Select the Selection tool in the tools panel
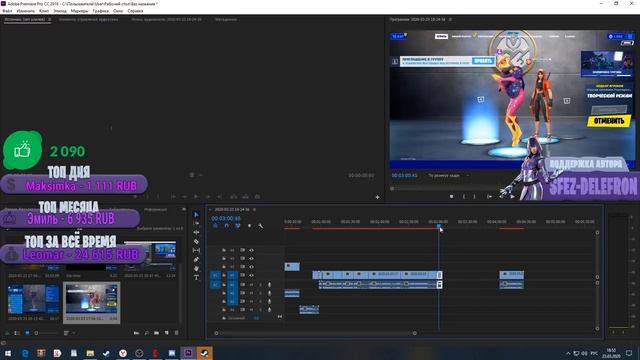 tap(196, 214)
